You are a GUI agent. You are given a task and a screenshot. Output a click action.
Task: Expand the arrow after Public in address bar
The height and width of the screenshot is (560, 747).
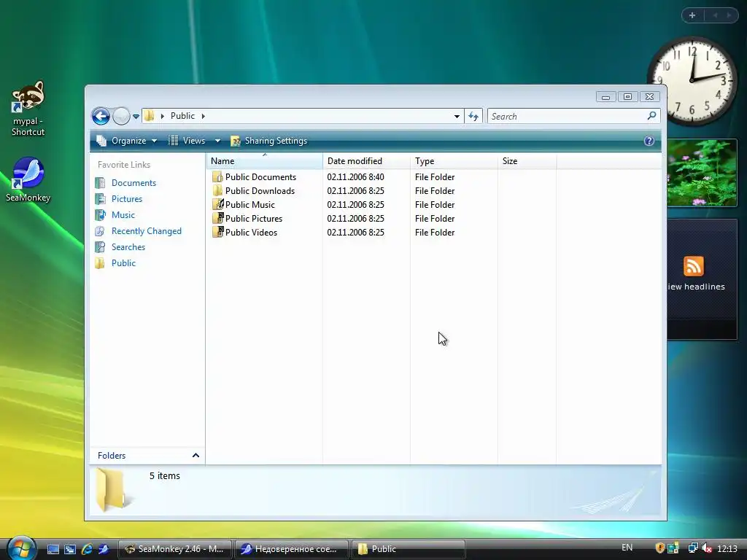(204, 116)
